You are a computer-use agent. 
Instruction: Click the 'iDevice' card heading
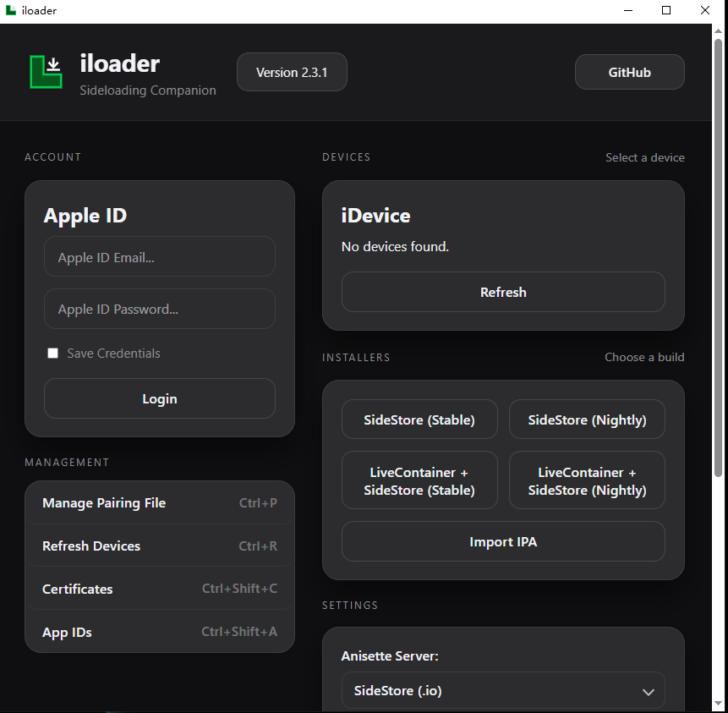point(375,216)
